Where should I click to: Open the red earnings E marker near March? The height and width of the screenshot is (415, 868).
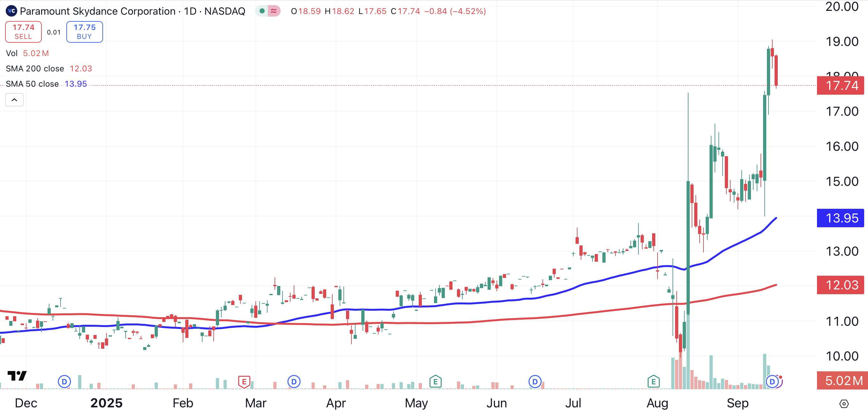(x=244, y=382)
